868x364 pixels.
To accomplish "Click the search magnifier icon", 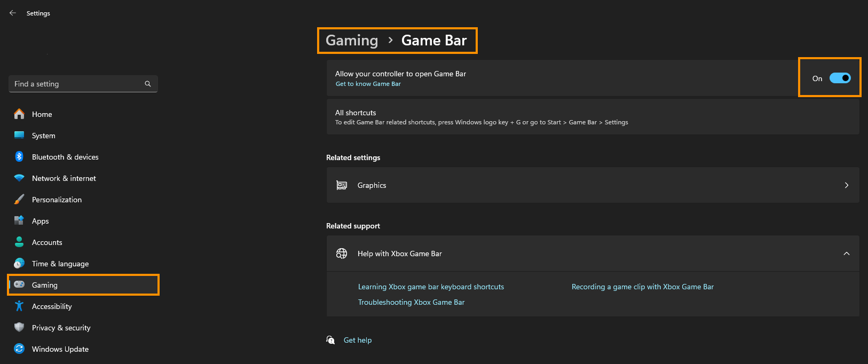I will [x=148, y=84].
